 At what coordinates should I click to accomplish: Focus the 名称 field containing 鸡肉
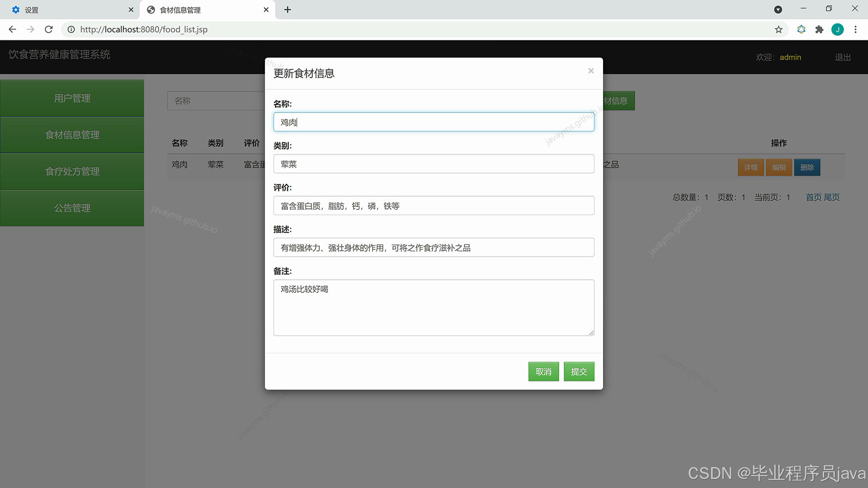(434, 122)
